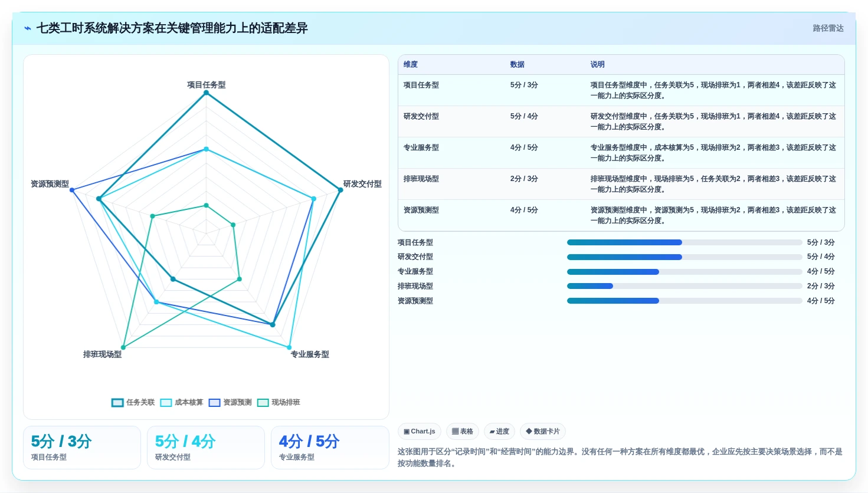Screen dimensions: 868x493
Task: Toggle the 任务关联 legend series
Action: click(133, 403)
